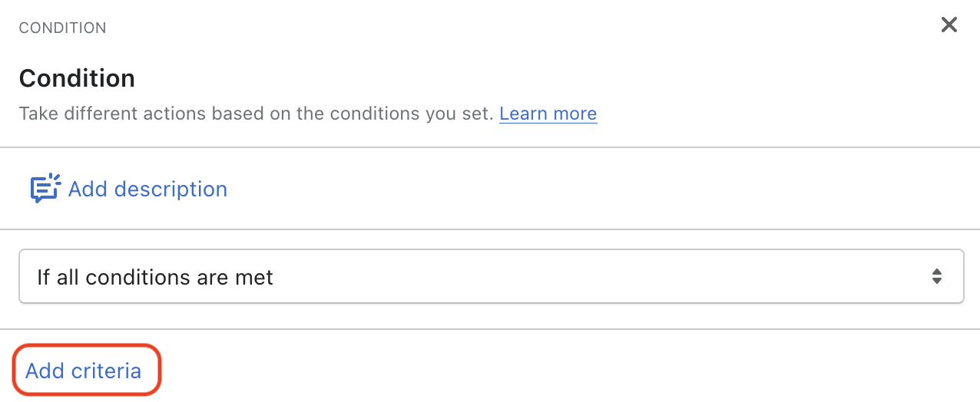Click the Add criteria button
This screenshot has height=402, width=980.
coord(84,371)
